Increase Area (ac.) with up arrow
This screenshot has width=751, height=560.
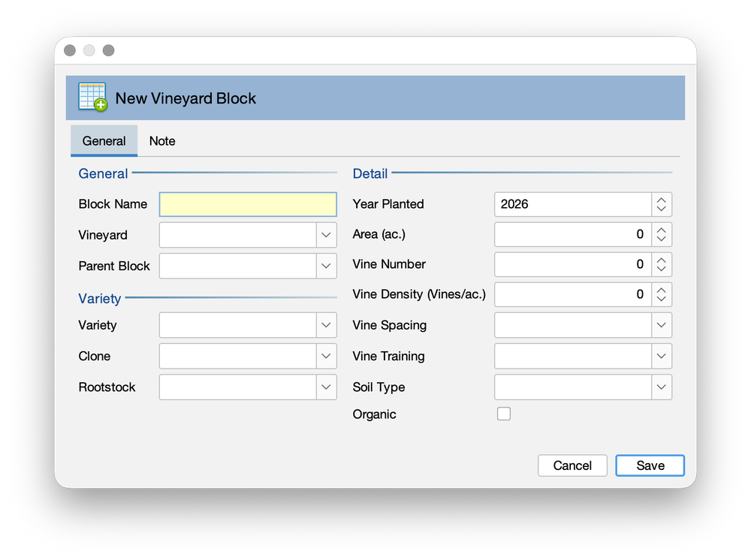(662, 230)
